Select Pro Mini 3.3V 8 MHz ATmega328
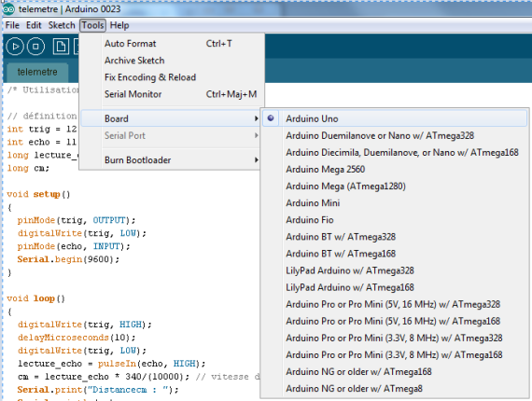The image size is (532, 401). [395, 338]
